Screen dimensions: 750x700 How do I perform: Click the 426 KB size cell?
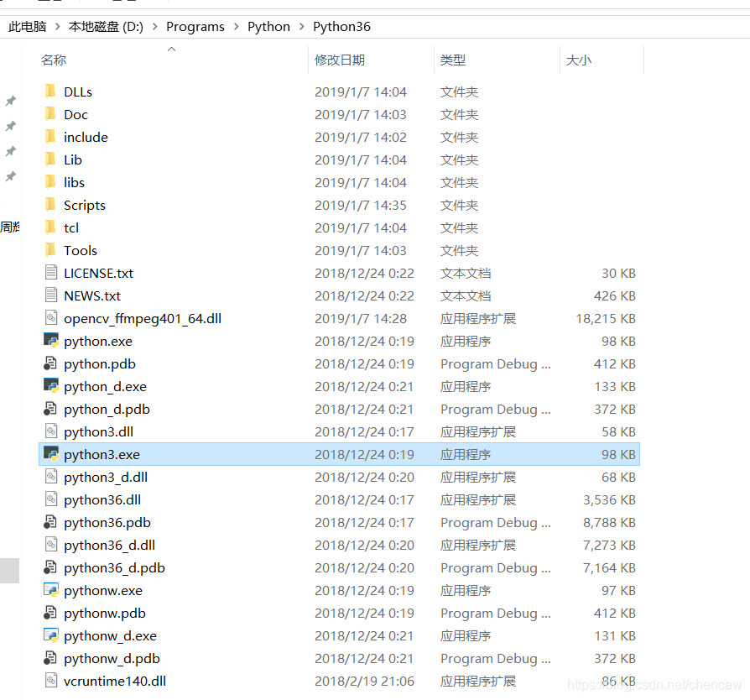[x=615, y=295]
